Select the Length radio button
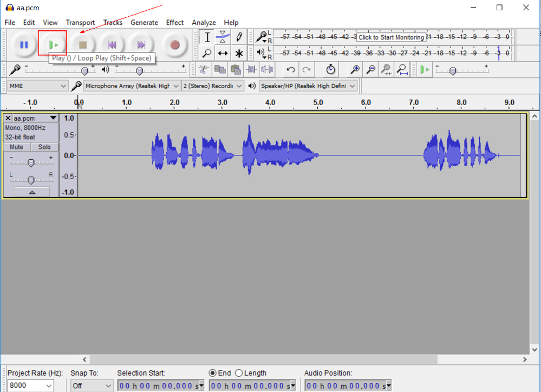The height and width of the screenshot is (392, 541). tap(239, 373)
